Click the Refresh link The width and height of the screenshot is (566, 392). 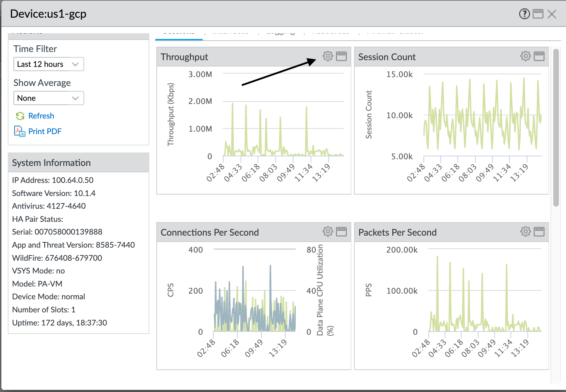(x=41, y=116)
